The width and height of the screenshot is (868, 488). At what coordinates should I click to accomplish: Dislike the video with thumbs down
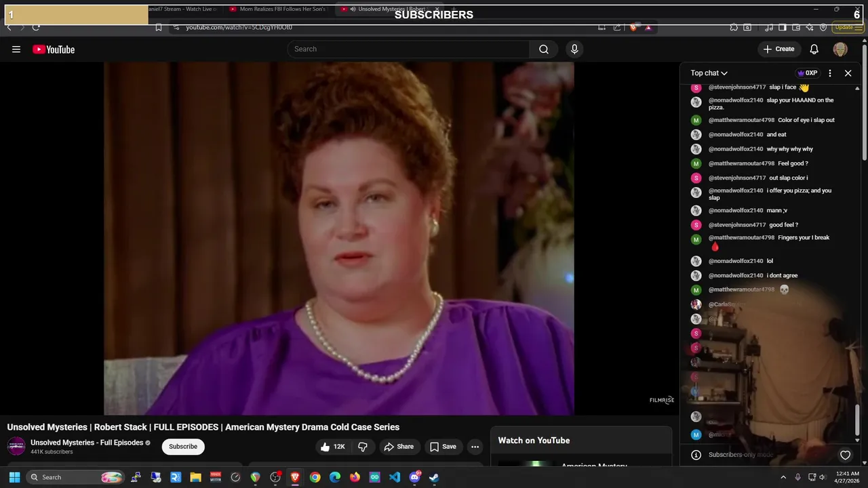click(363, 447)
